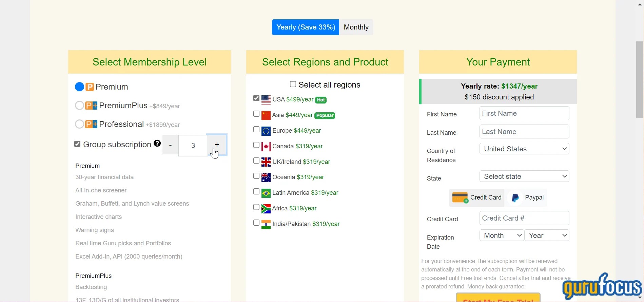Click the '30-year financial data' feature text
This screenshot has height=302, width=644.
pyautogui.click(x=104, y=177)
